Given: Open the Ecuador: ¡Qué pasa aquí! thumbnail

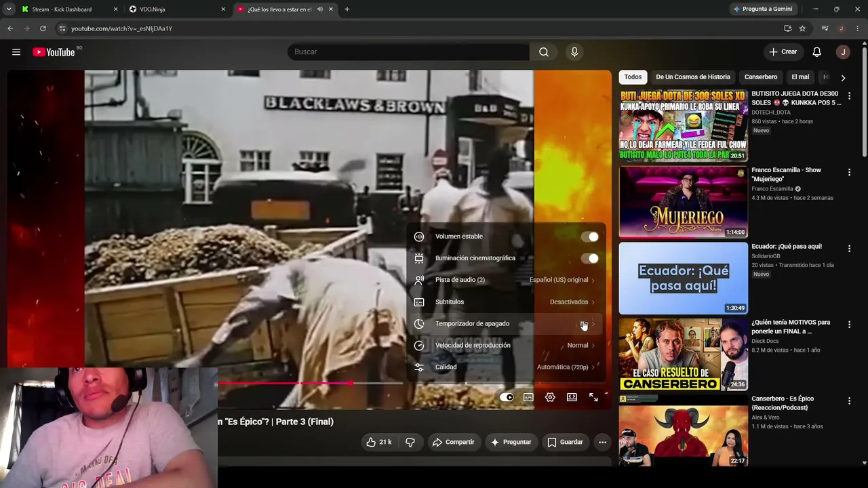Looking at the screenshot, I should pyautogui.click(x=683, y=278).
